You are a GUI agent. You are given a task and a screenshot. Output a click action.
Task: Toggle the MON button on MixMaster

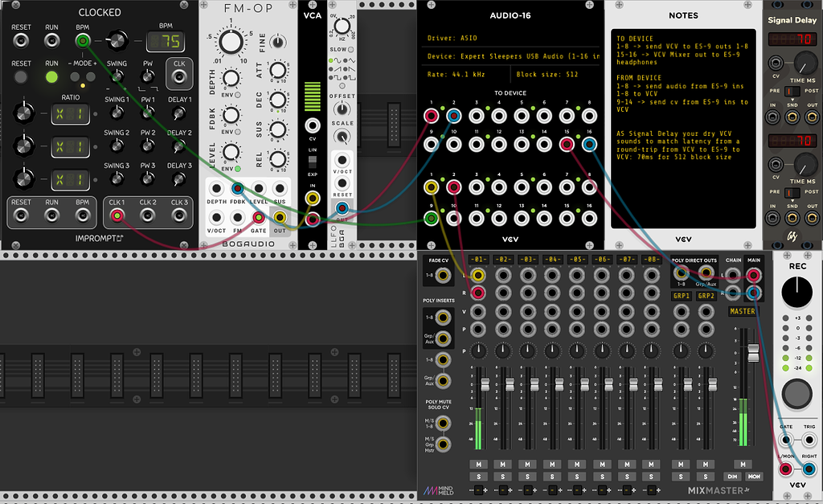tap(754, 477)
